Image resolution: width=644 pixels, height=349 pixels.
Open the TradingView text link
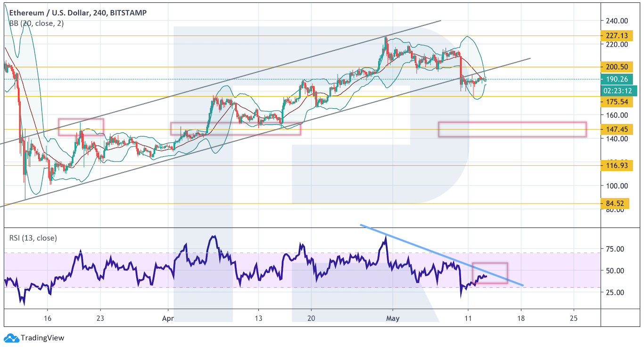tap(42, 338)
